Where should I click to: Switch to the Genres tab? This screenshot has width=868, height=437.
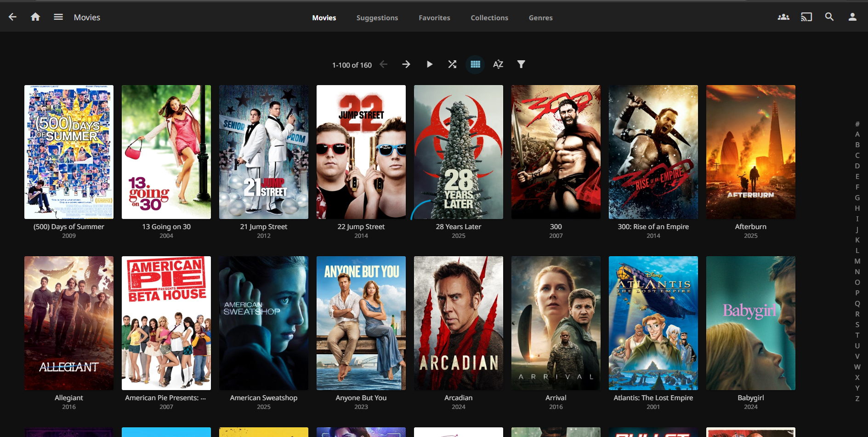click(540, 18)
